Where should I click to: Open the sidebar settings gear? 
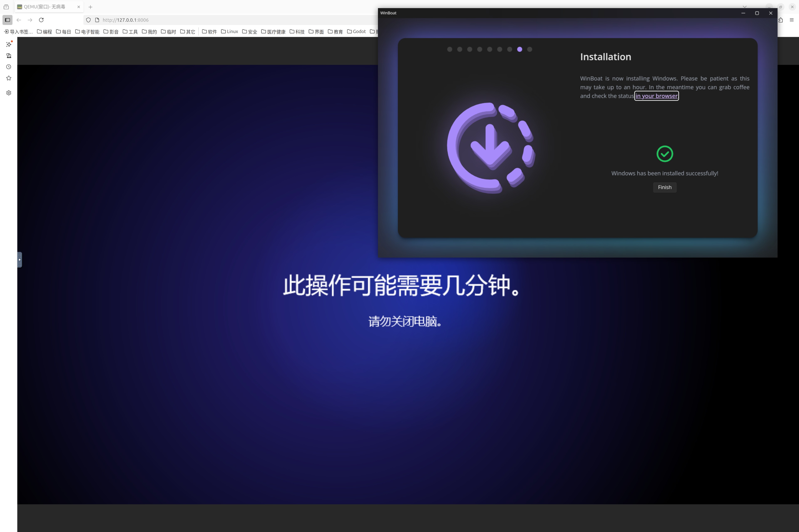click(9, 93)
